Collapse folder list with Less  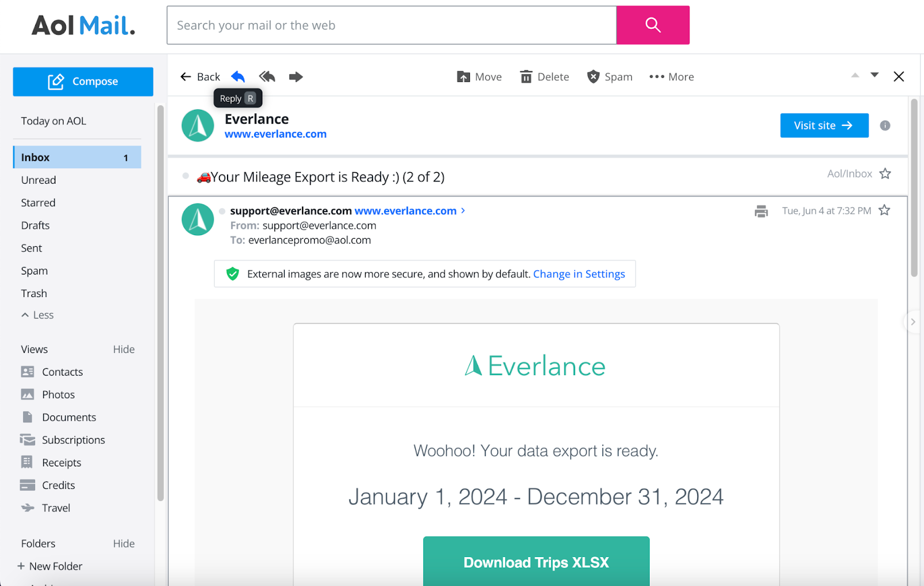tap(38, 315)
